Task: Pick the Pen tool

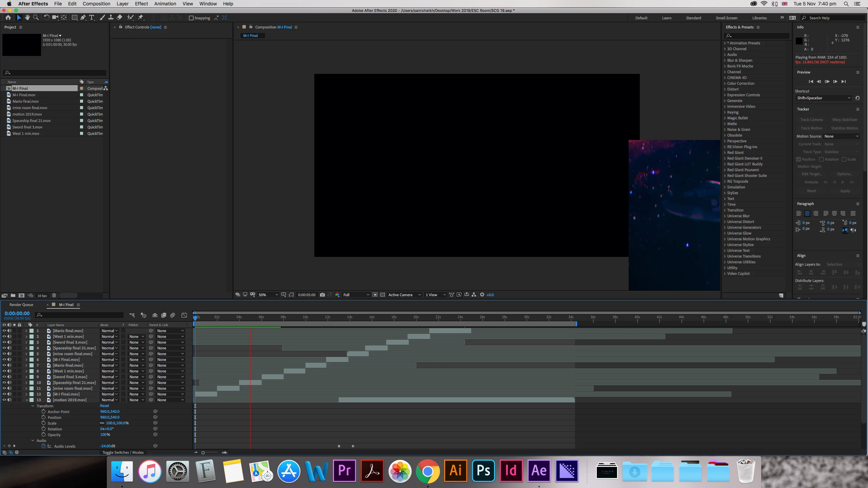Action: [83, 18]
